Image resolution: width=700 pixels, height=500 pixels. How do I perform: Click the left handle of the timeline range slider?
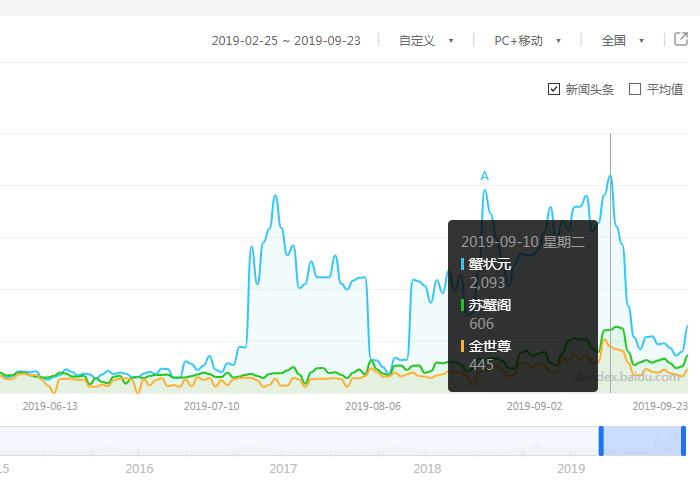pos(601,441)
